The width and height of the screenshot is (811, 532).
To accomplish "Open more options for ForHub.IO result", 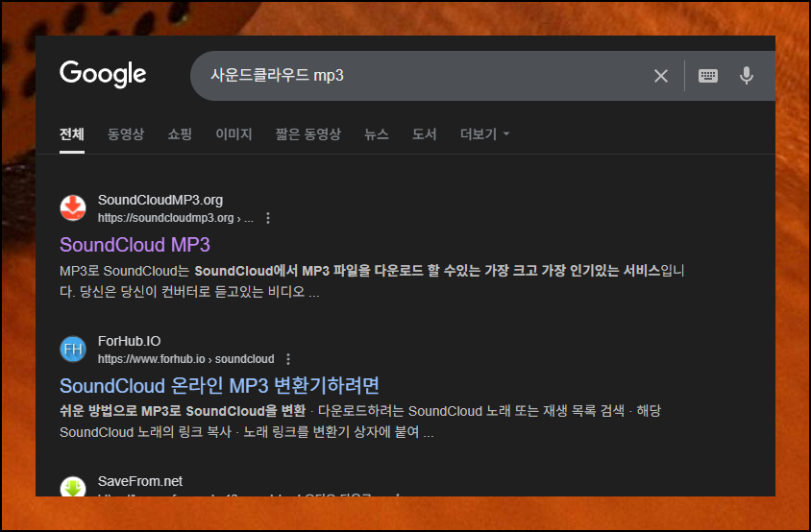I will tap(288, 359).
